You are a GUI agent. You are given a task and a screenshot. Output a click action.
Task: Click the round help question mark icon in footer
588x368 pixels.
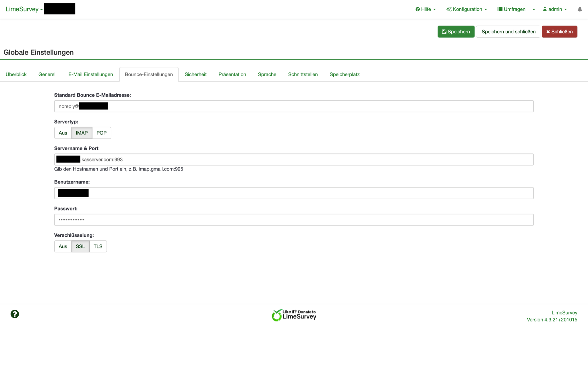click(15, 314)
